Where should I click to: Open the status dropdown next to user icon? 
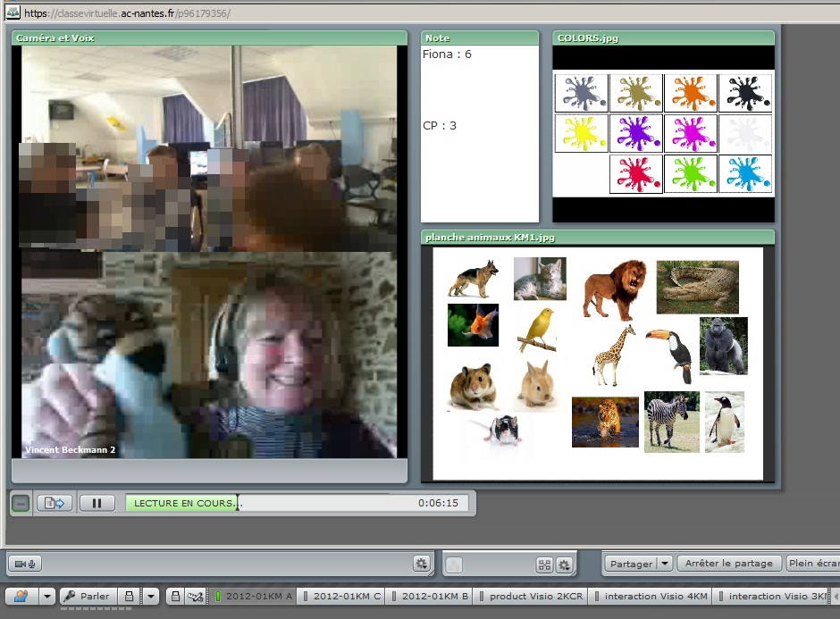46,596
